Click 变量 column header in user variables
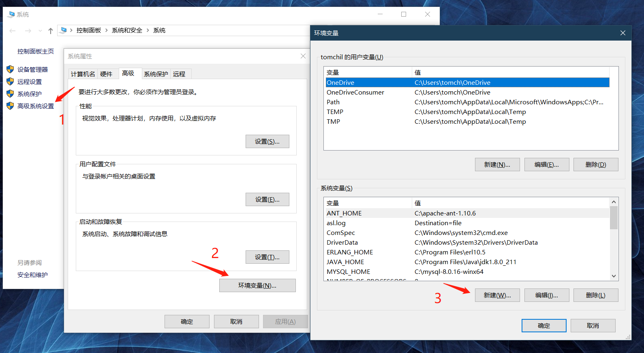Image resolution: width=644 pixels, height=353 pixels. pos(368,72)
